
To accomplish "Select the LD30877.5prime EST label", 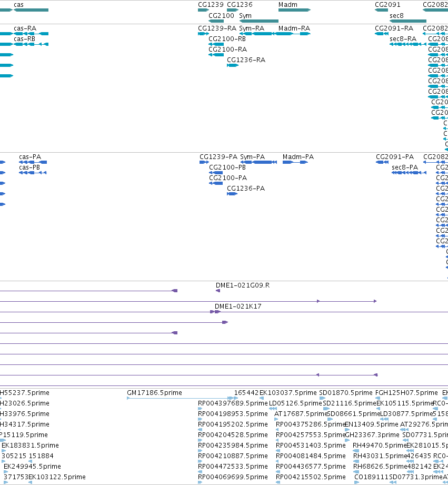I will [406, 414].
